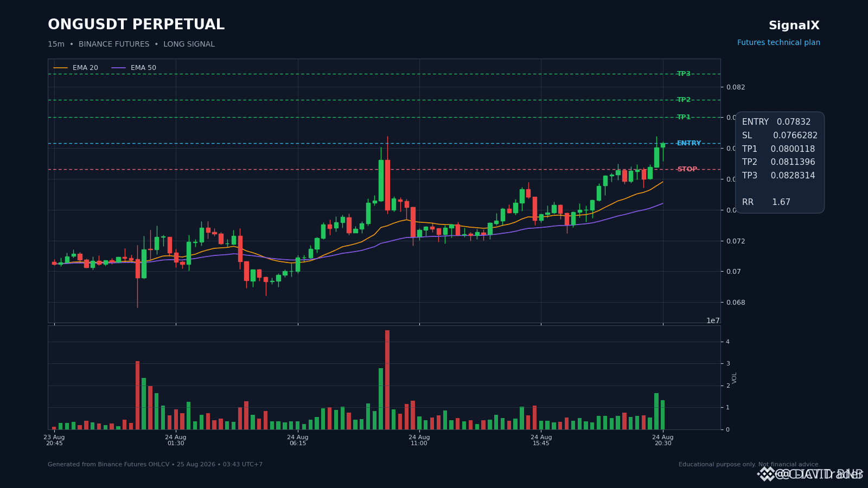
Task: Click the blue ENTRY level label on chart
Action: point(689,143)
